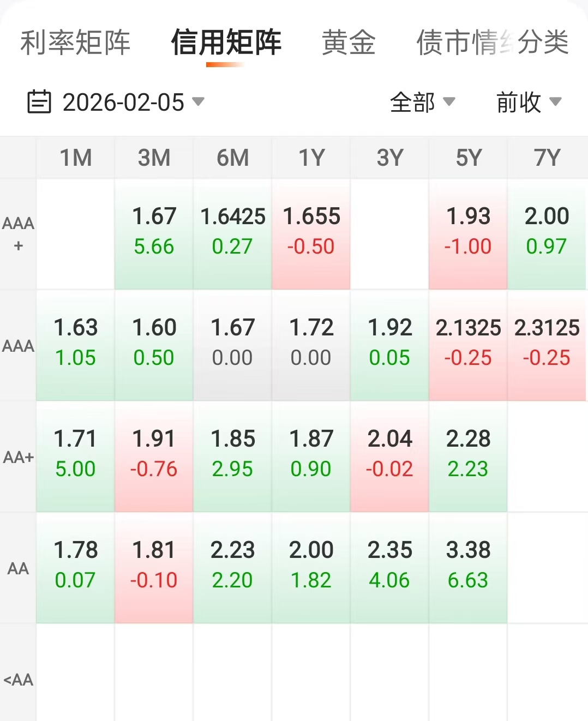This screenshot has width=588, height=721.
Task: Switch to the 利率矩阵 tab
Action: tap(75, 43)
